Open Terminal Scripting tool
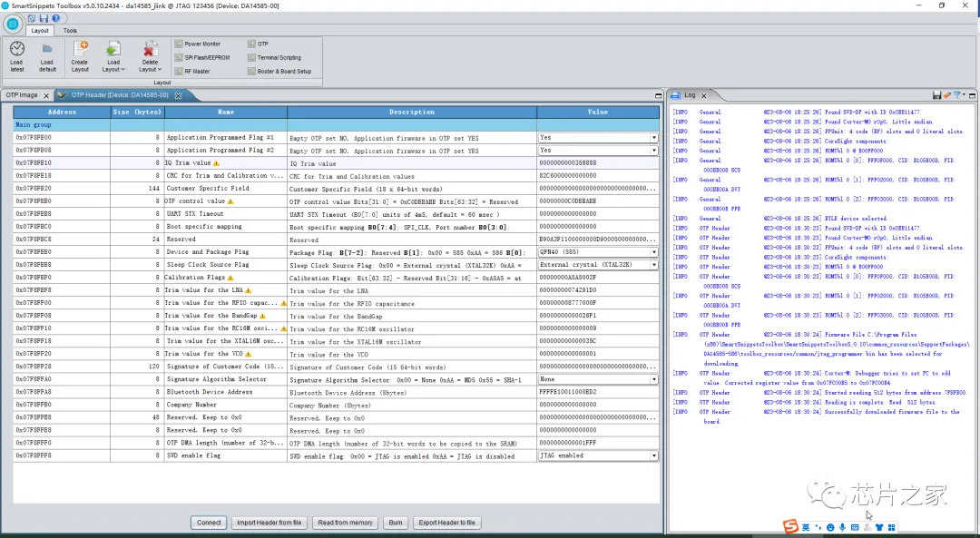 coord(278,57)
